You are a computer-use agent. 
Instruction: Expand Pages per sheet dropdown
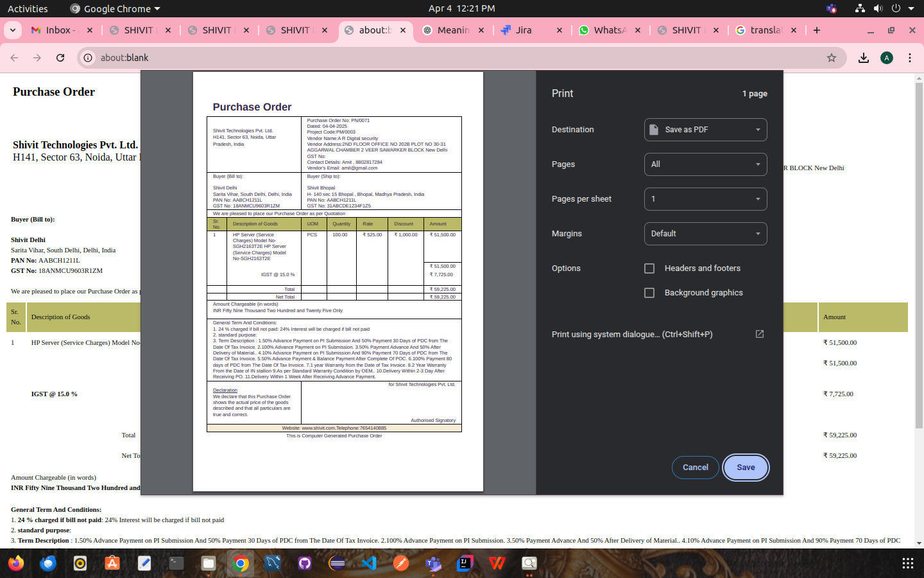(x=705, y=199)
